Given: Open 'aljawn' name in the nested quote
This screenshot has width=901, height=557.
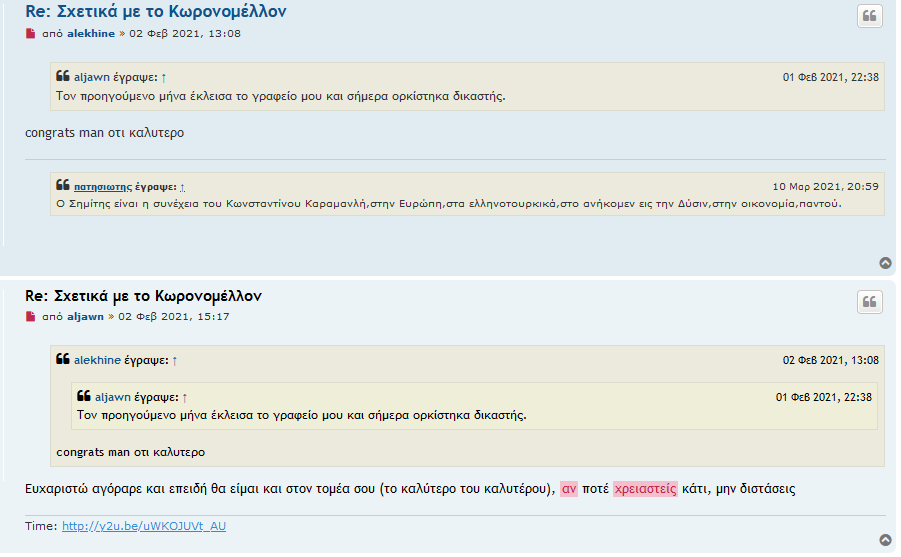Looking at the screenshot, I should click(113, 397).
